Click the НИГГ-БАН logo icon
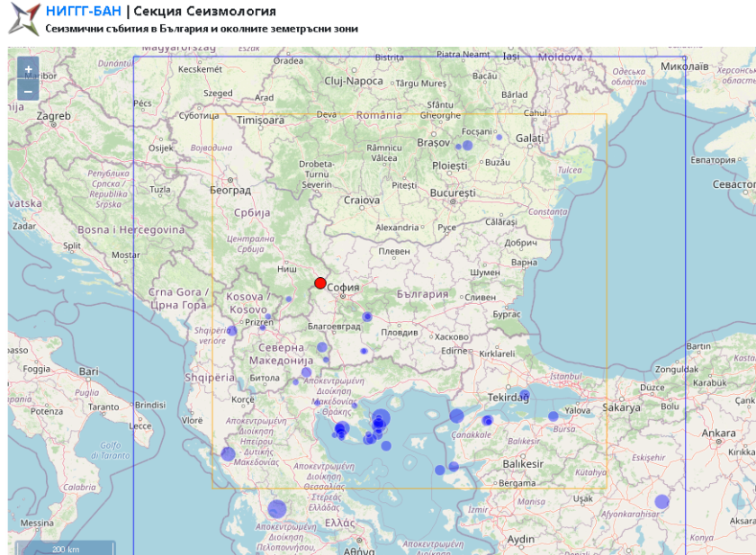The width and height of the screenshot is (756, 555). pyautogui.click(x=22, y=19)
